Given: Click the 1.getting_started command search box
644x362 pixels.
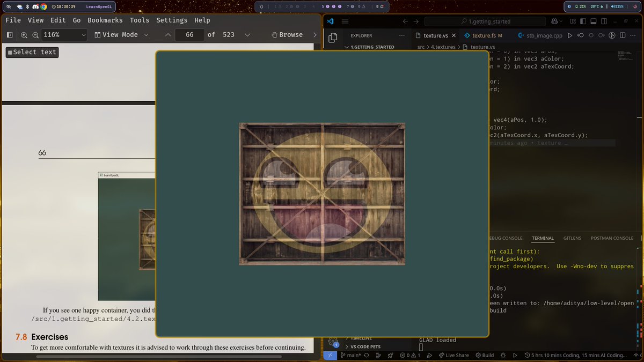Looking at the screenshot, I should coord(485,21).
